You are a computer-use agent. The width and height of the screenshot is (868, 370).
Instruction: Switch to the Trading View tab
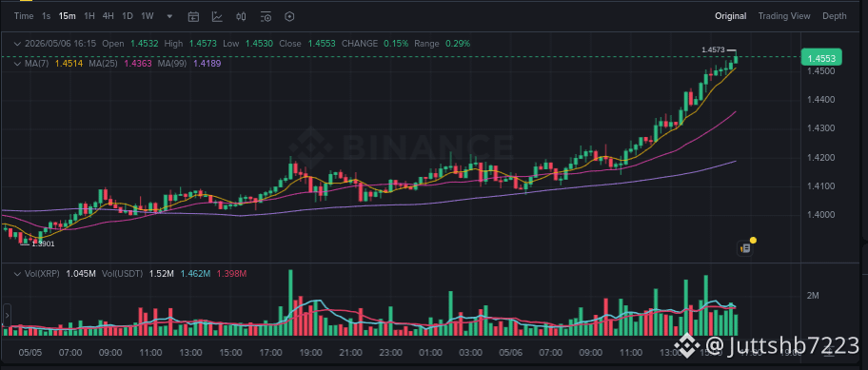click(784, 16)
